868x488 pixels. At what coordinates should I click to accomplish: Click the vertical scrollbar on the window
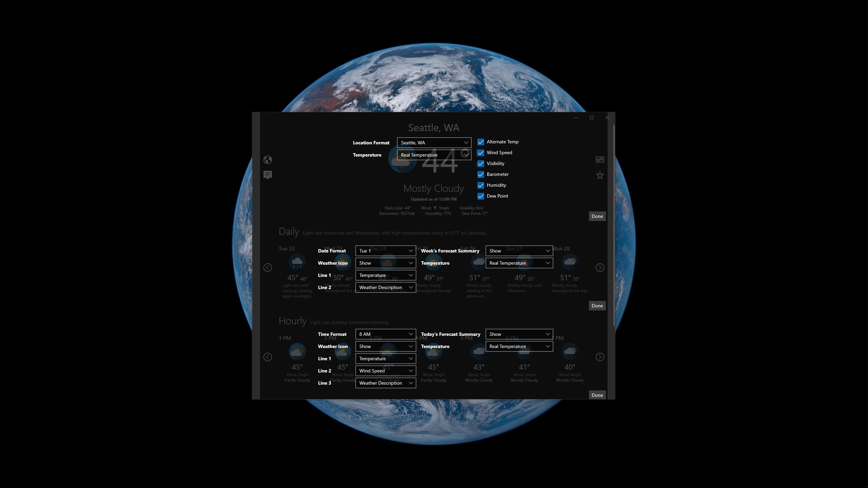pyautogui.click(x=614, y=224)
